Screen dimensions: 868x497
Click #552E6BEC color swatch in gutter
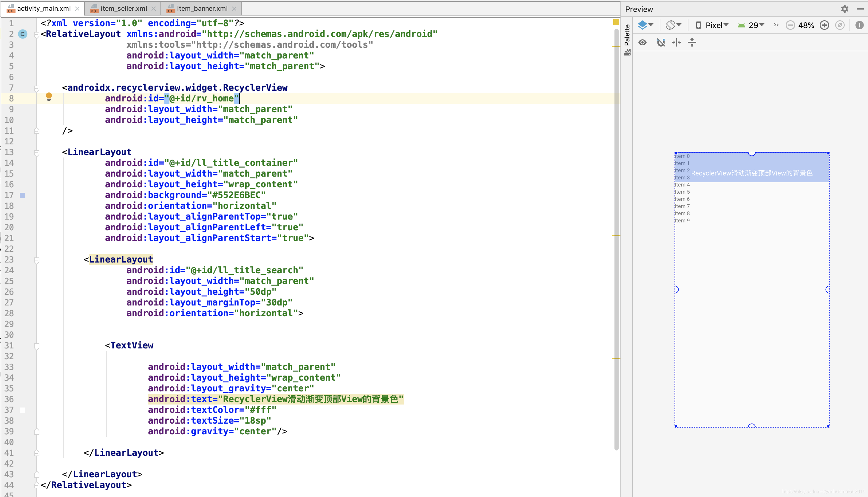click(x=22, y=195)
